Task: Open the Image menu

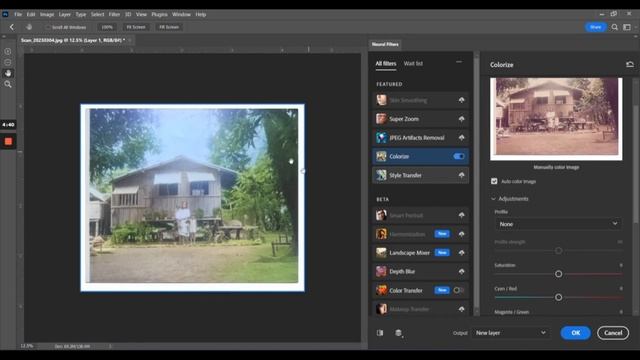Action: click(x=47, y=14)
